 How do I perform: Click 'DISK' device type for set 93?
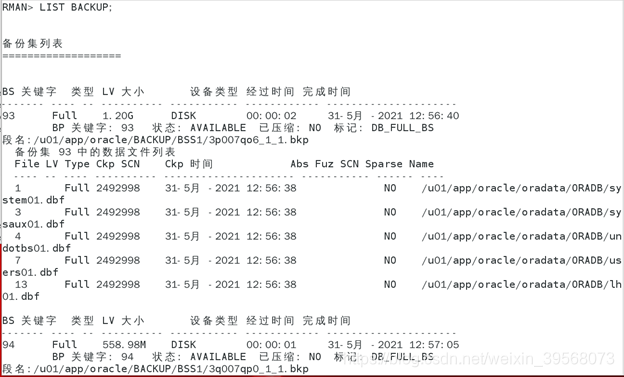click(183, 116)
